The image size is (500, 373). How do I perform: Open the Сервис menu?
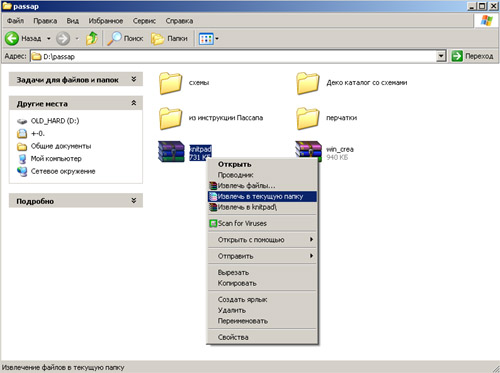(x=144, y=21)
